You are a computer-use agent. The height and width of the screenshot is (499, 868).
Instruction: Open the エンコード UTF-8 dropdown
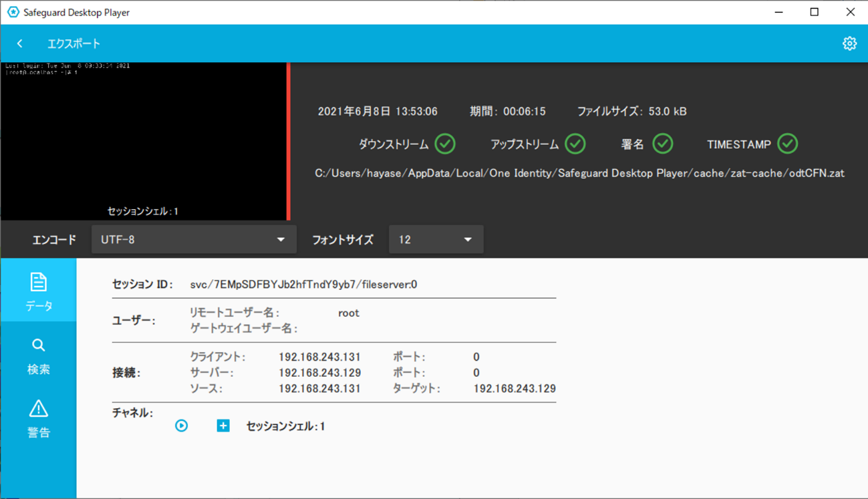194,239
